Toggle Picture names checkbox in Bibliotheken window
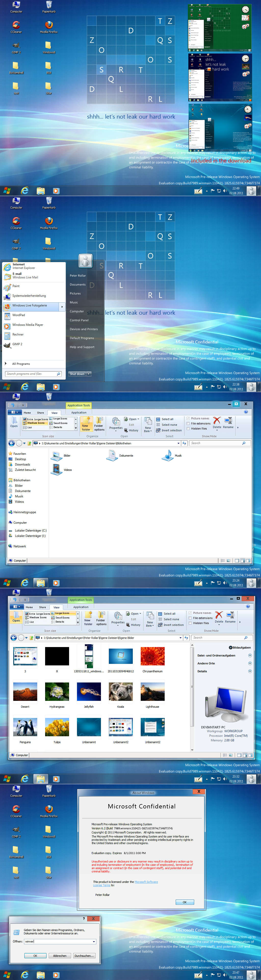This screenshot has width=261, height=980. point(188,418)
